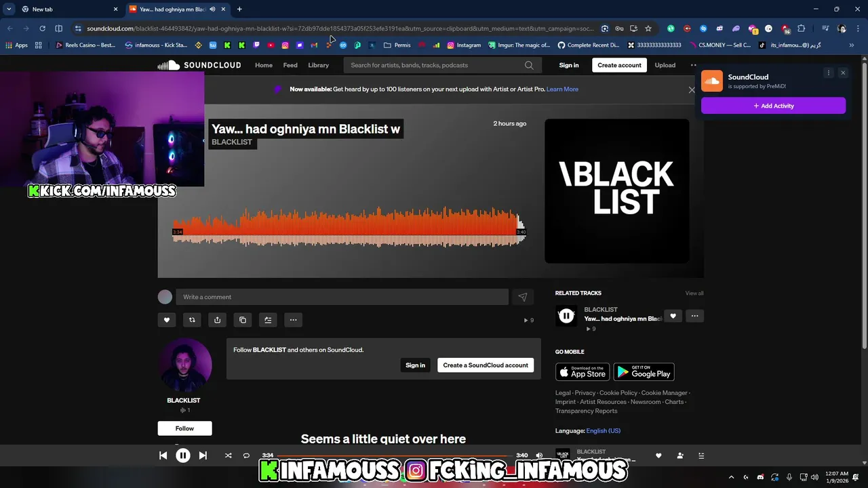
Task: Open the PreMiD popup options menu
Action: tap(828, 73)
